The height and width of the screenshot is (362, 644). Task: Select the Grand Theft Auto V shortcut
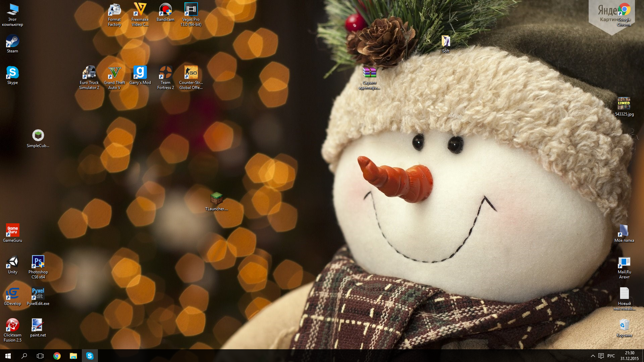(114, 78)
